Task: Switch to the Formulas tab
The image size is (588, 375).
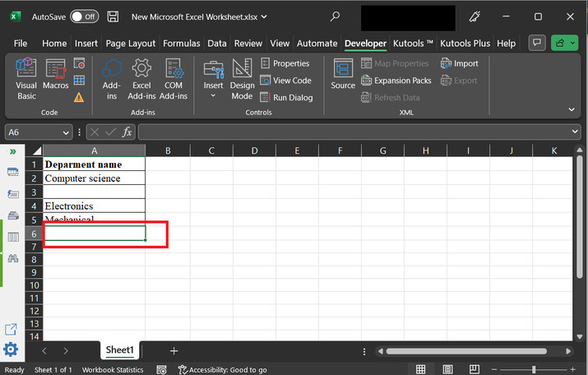Action: 182,44
